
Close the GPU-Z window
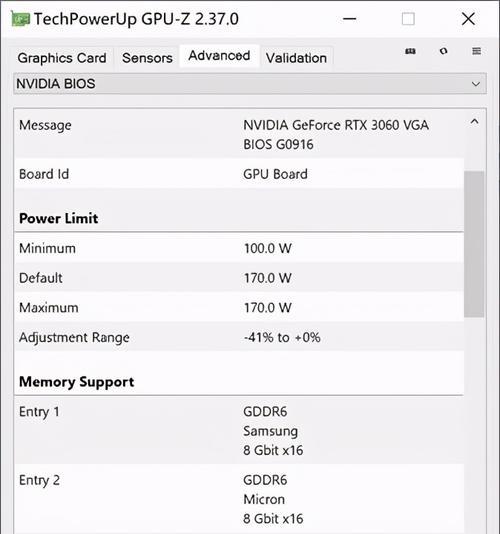(x=468, y=19)
